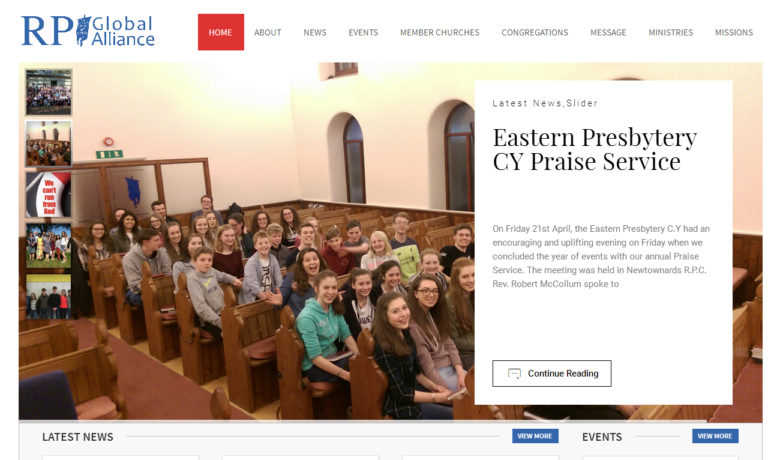Select the yellow background group thumbnail
Image resolution: width=768 pixels, height=460 pixels.
[x=48, y=297]
